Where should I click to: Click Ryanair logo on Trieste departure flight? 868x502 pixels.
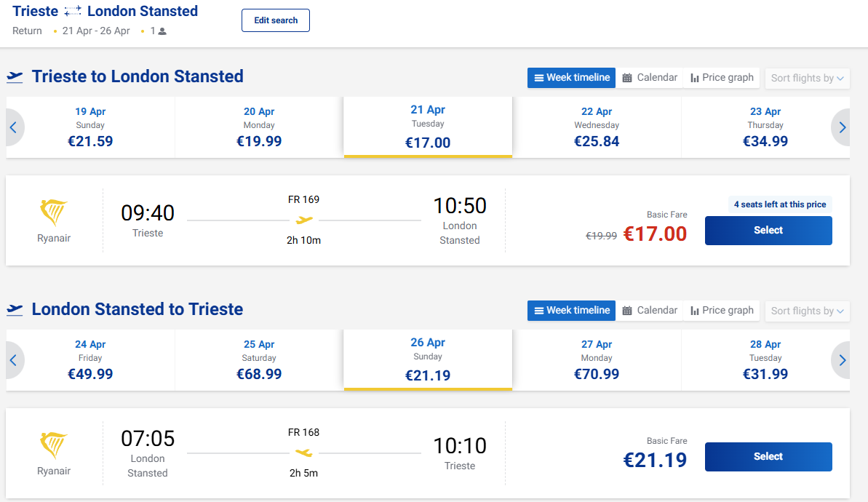pos(54,213)
